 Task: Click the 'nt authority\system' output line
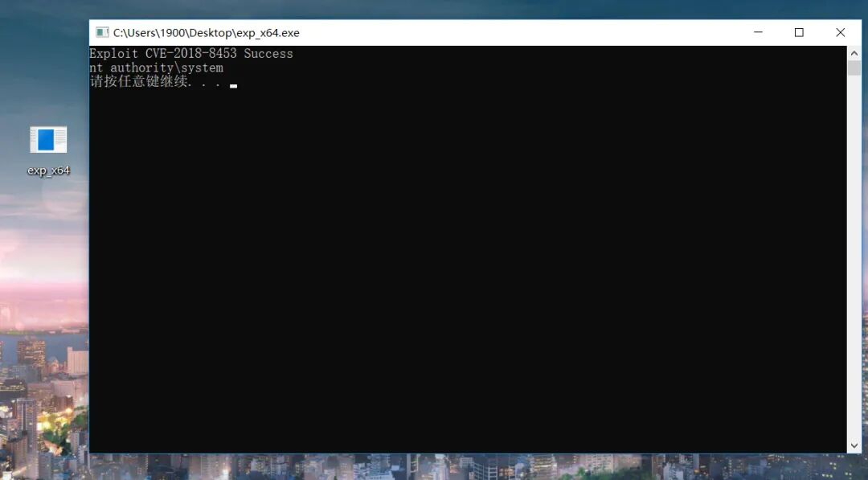coord(156,68)
